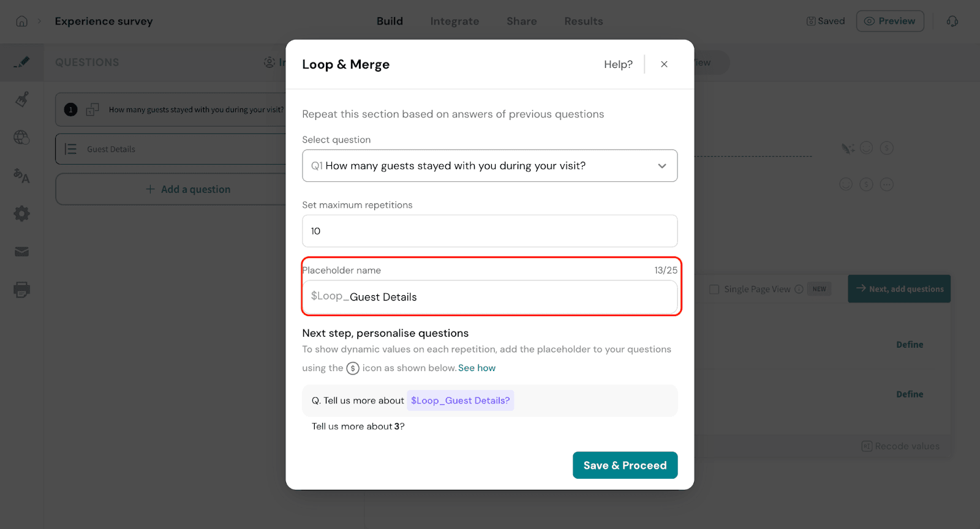Screen dimensions: 980x529
Task: Open the Help link in dialog
Action: [618, 64]
